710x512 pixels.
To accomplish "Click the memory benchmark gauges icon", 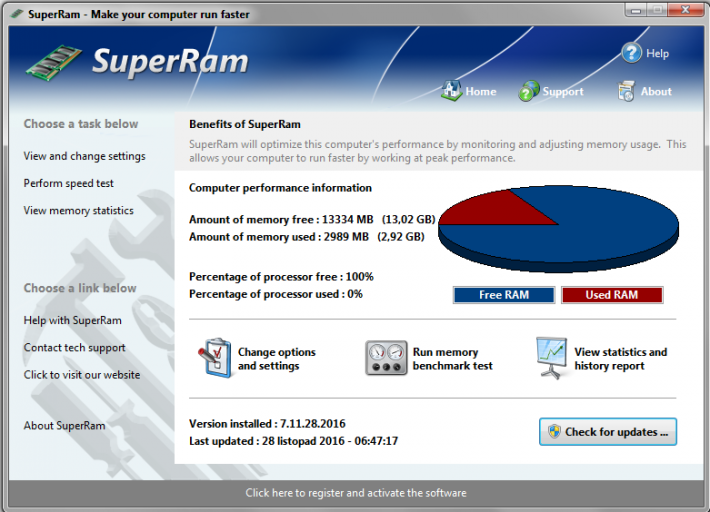I will (x=386, y=358).
